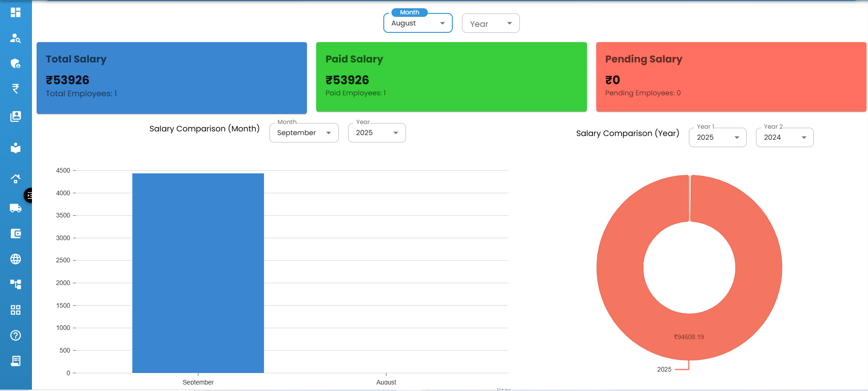Open the top Year filter dropdown
Image resolution: width=868 pixels, height=391 pixels.
coord(490,24)
